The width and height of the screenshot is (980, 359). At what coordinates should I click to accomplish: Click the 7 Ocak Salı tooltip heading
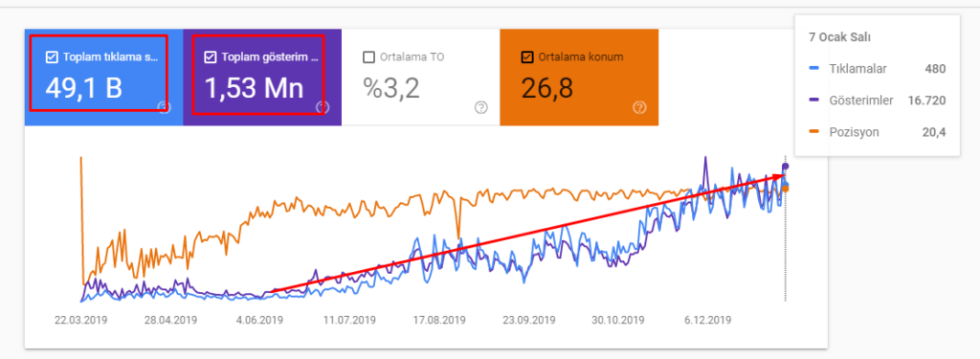(x=840, y=37)
